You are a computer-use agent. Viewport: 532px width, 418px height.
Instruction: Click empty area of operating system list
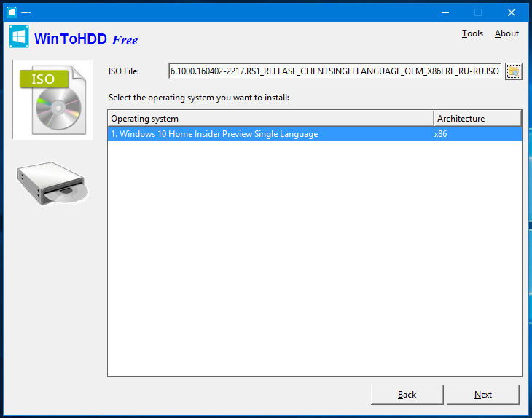(x=315, y=258)
